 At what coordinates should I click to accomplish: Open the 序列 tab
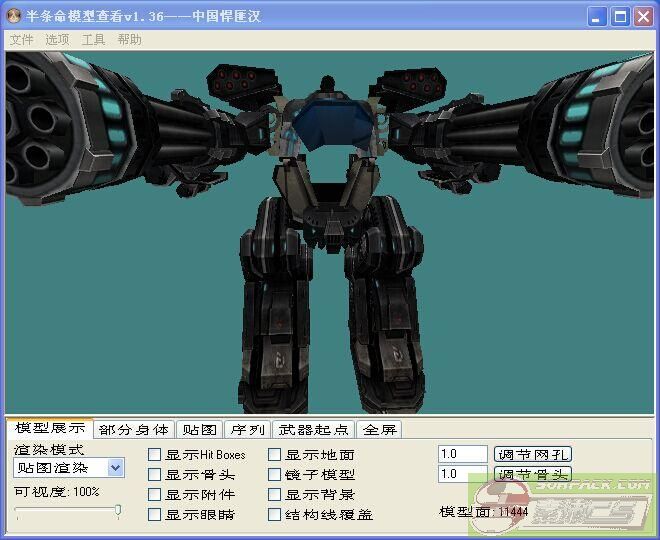coord(246,430)
